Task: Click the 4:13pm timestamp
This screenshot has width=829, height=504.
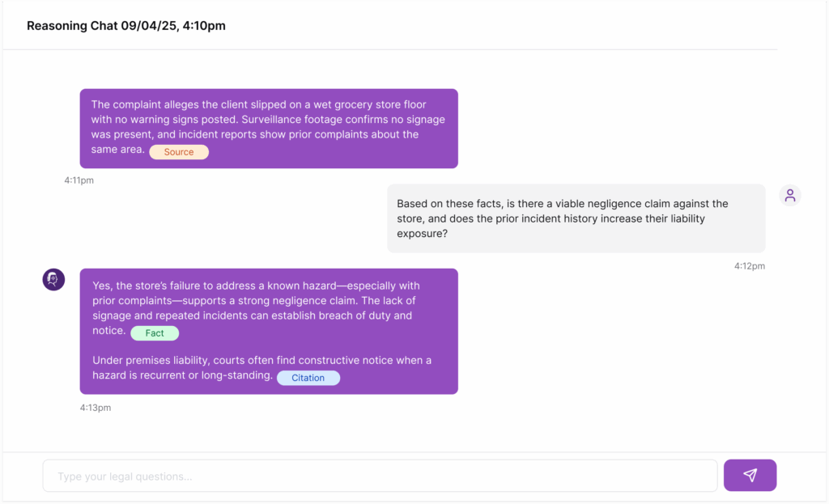Action: point(96,408)
